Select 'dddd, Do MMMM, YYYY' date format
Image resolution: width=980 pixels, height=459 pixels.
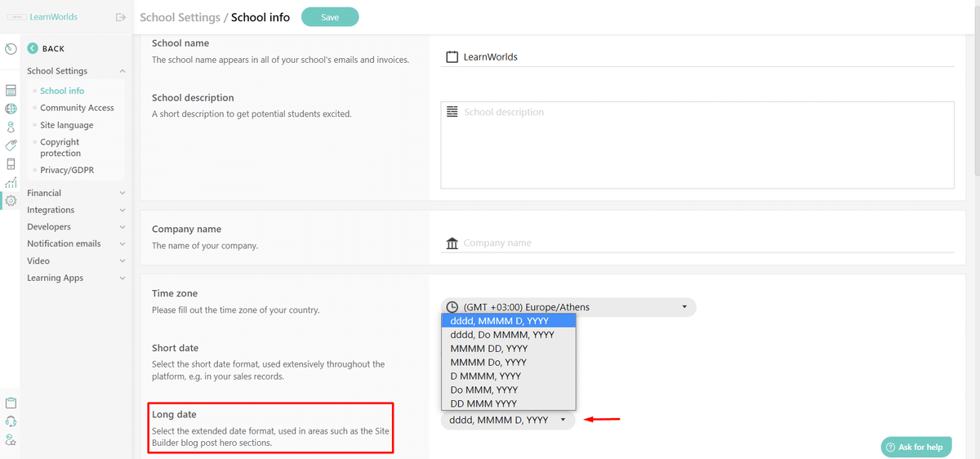click(x=509, y=335)
